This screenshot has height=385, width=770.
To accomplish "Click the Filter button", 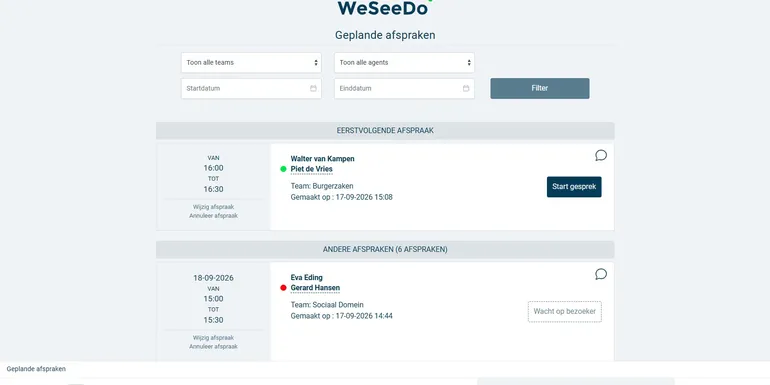I will pos(540,88).
